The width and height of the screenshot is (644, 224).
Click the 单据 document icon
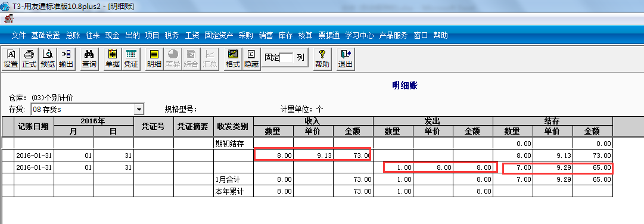[x=113, y=59]
